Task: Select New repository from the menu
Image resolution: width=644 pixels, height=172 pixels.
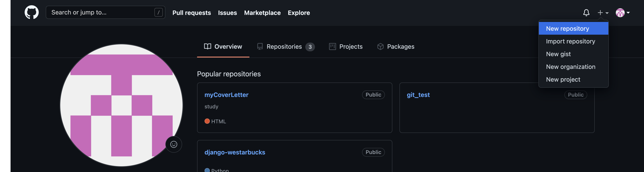Action: (567, 29)
